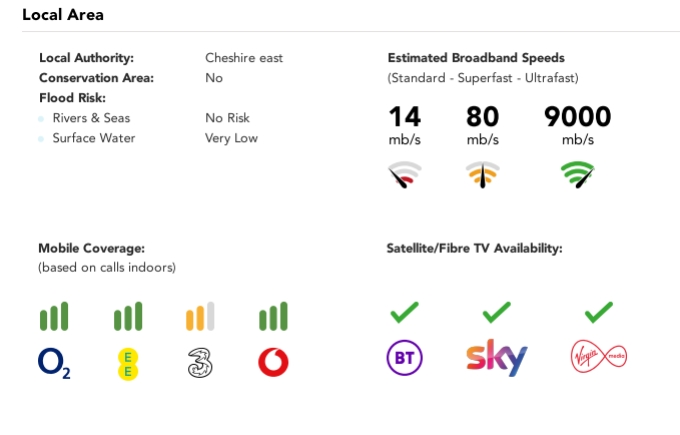This screenshot has height=435, width=680.
Task: Click the O2 network logo
Action: (54, 363)
